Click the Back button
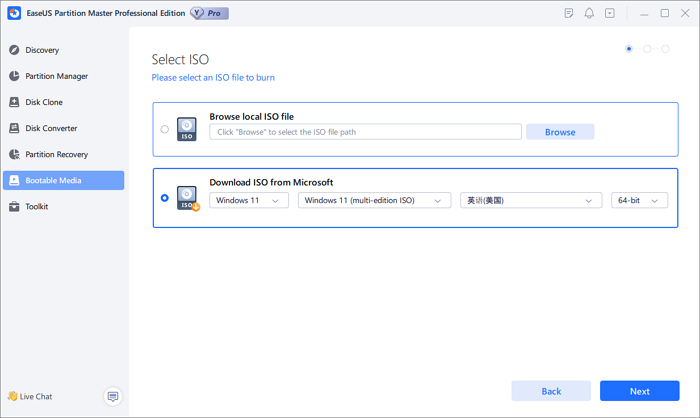Viewport: 700px width, 418px height. pos(551,391)
